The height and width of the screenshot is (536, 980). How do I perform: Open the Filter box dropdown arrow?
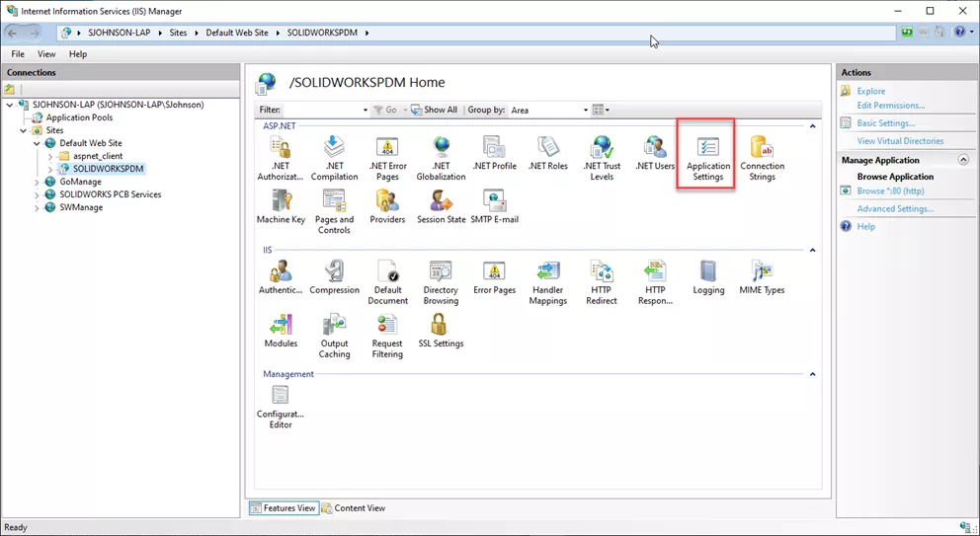point(366,110)
